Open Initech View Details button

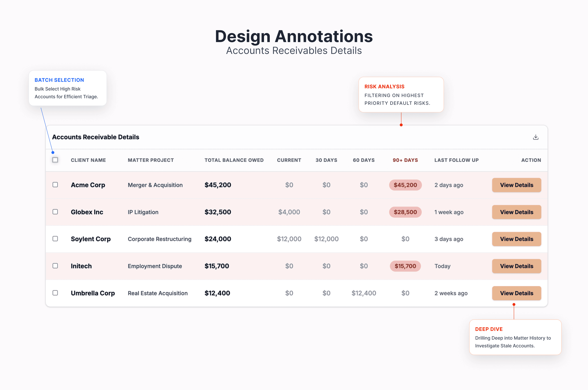pyautogui.click(x=516, y=266)
